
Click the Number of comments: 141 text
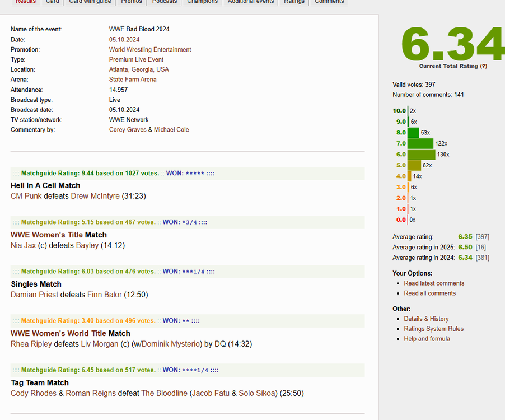[428, 95]
